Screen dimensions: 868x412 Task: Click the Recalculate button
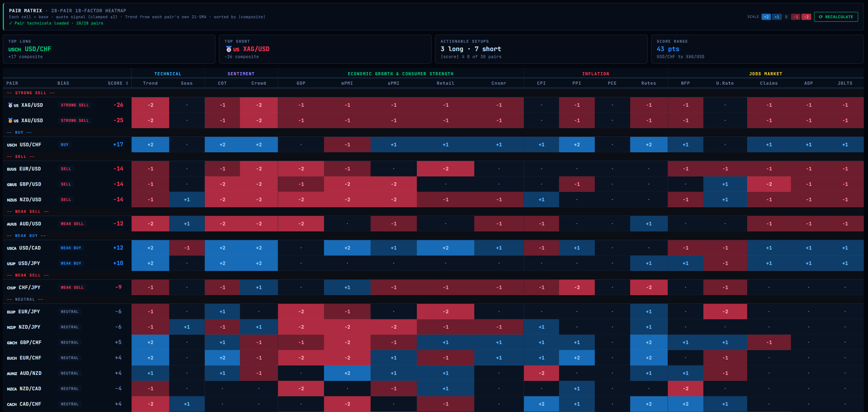(x=836, y=17)
